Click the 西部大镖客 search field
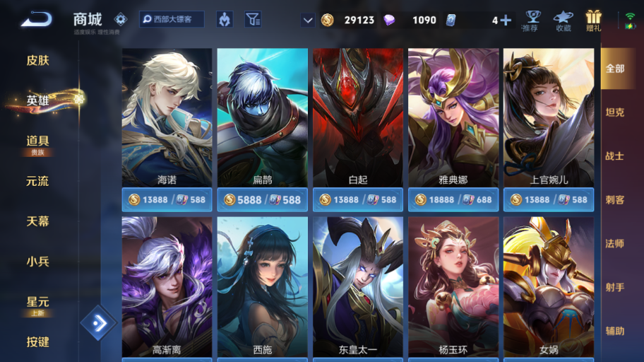Viewport: 644px width, 362px height. (x=172, y=19)
